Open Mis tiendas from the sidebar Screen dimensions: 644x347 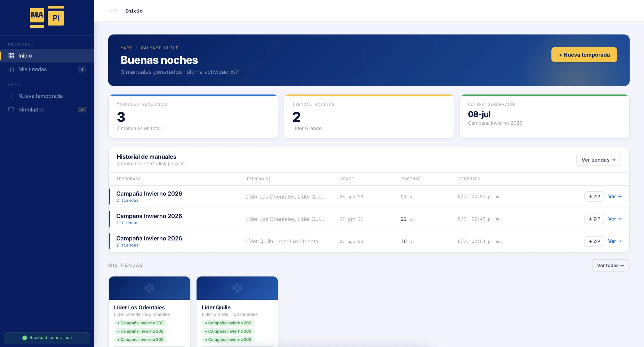click(x=47, y=69)
